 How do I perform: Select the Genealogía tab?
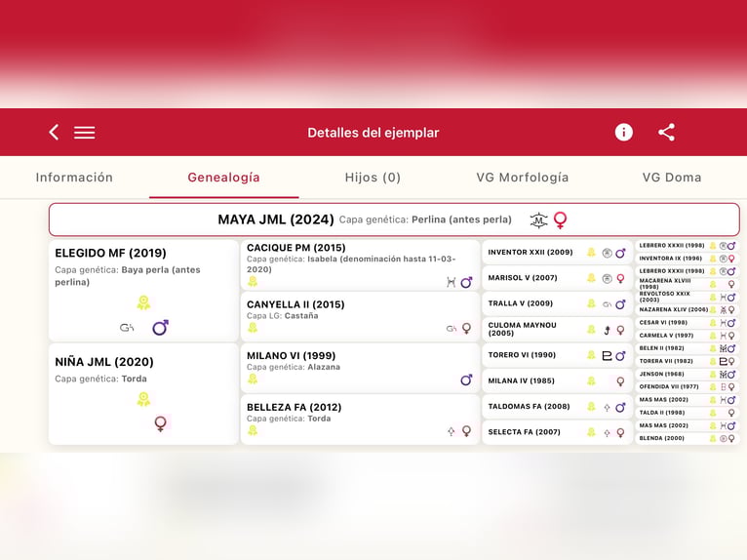pos(223,178)
